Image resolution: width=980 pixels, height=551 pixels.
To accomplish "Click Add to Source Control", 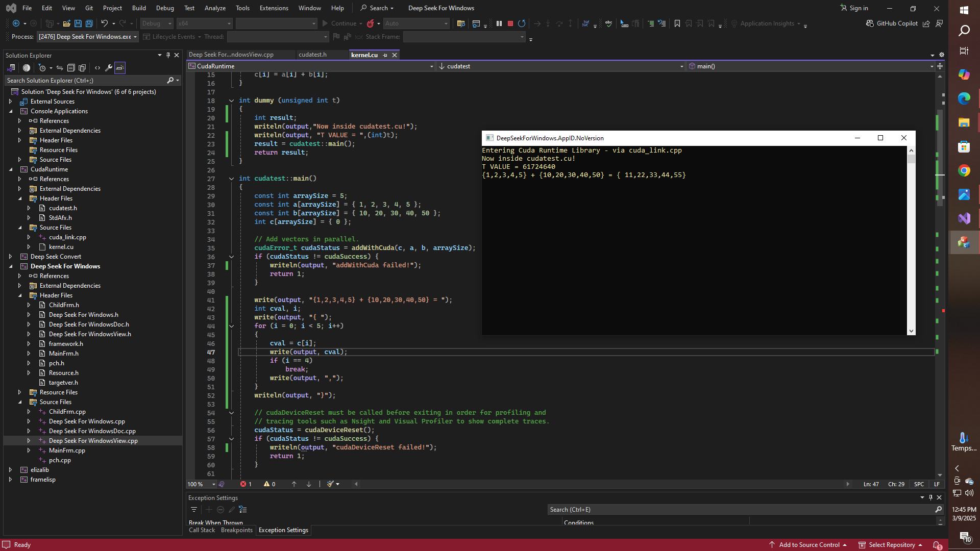I will point(808,545).
